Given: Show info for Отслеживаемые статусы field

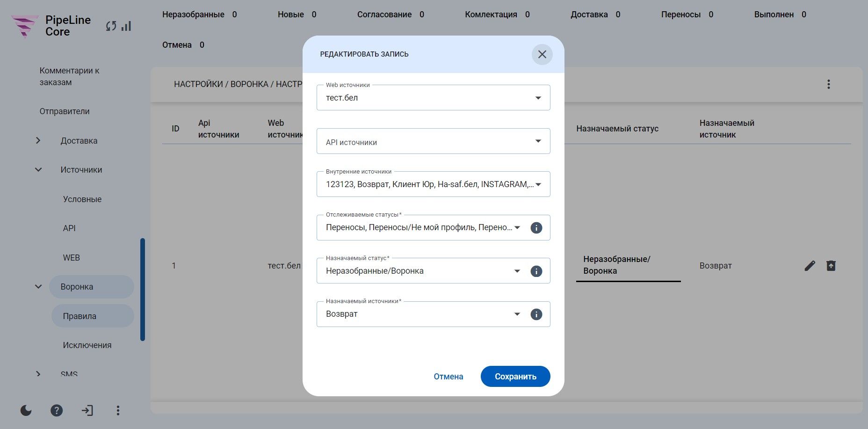Looking at the screenshot, I should click(x=536, y=228).
